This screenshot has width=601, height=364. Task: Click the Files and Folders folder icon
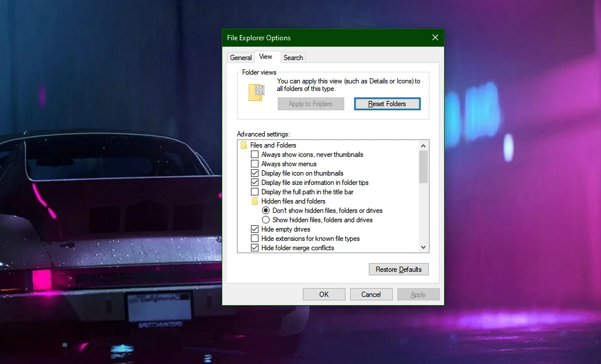243,145
